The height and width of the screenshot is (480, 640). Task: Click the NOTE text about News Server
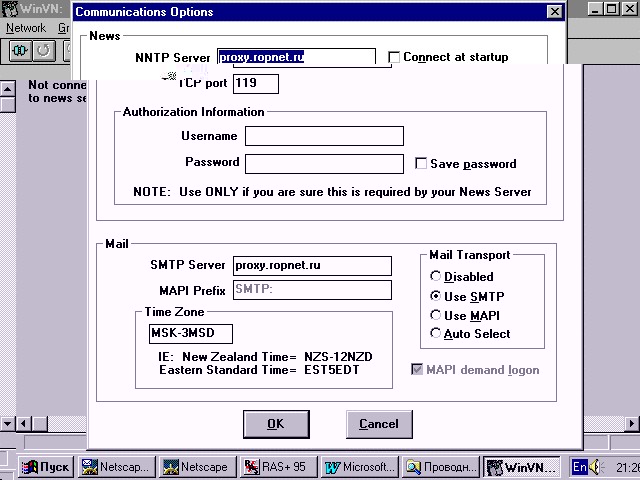(x=332, y=192)
